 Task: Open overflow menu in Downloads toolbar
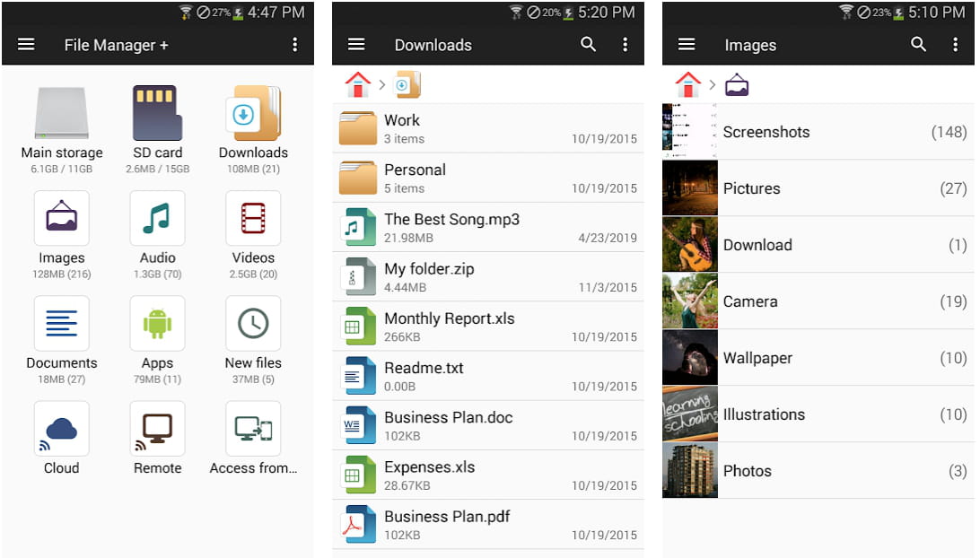(x=626, y=45)
